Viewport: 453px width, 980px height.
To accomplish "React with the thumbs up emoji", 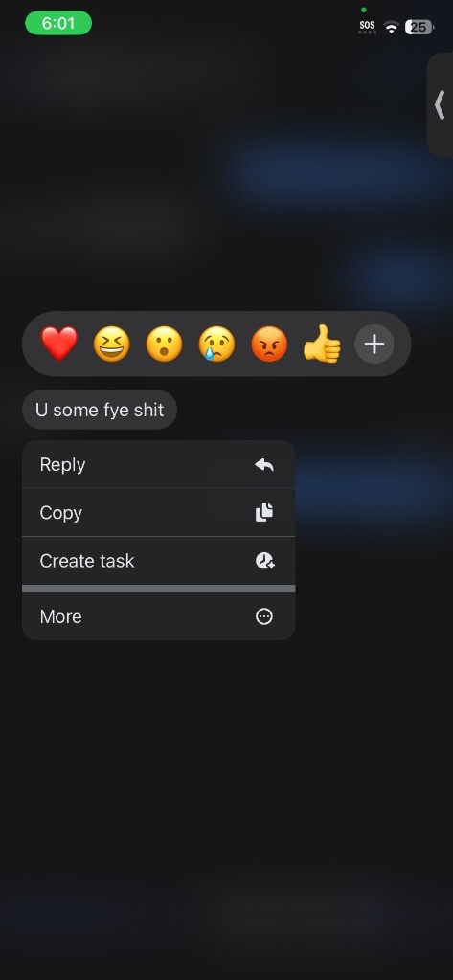I will [x=322, y=344].
